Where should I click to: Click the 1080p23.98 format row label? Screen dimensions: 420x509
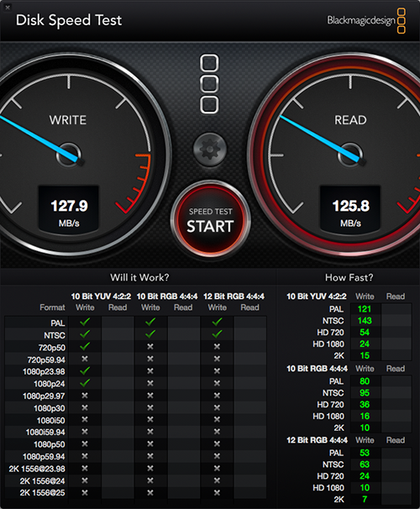pyautogui.click(x=44, y=372)
